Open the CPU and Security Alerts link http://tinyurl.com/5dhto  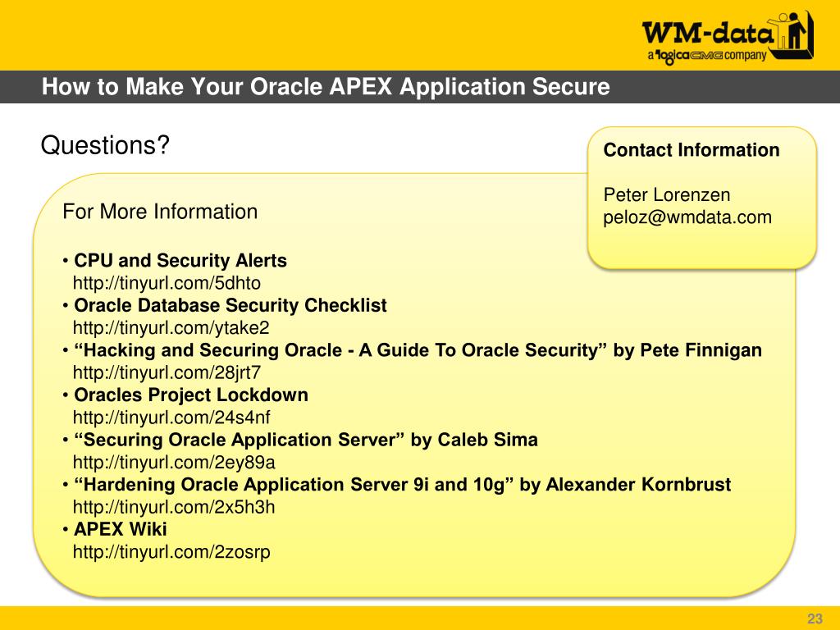tap(167, 283)
